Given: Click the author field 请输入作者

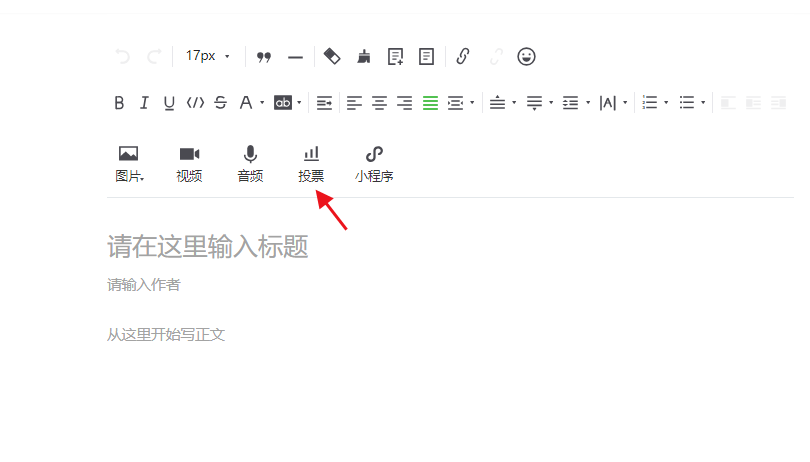Looking at the screenshot, I should (x=144, y=285).
